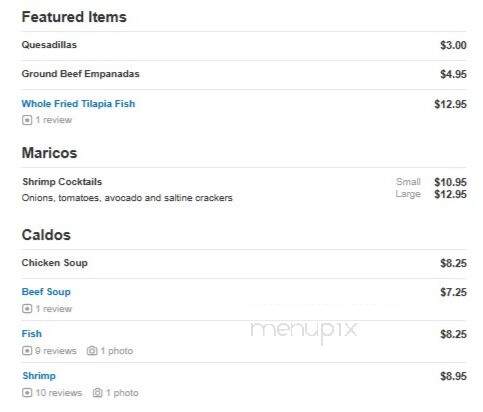Click the review icon beside 9 reviews

point(27,351)
